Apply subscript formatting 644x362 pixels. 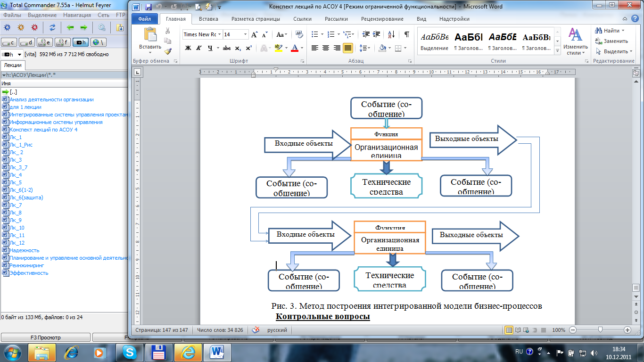[238, 48]
